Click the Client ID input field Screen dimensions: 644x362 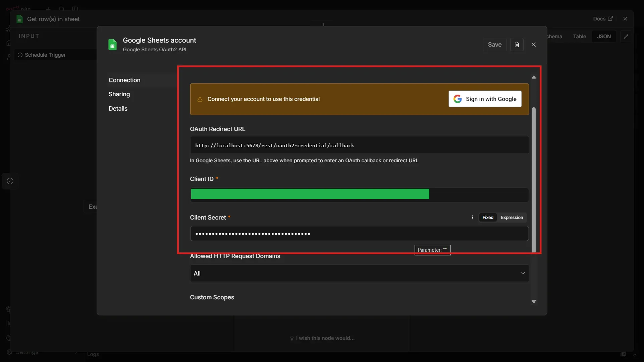pyautogui.click(x=359, y=194)
